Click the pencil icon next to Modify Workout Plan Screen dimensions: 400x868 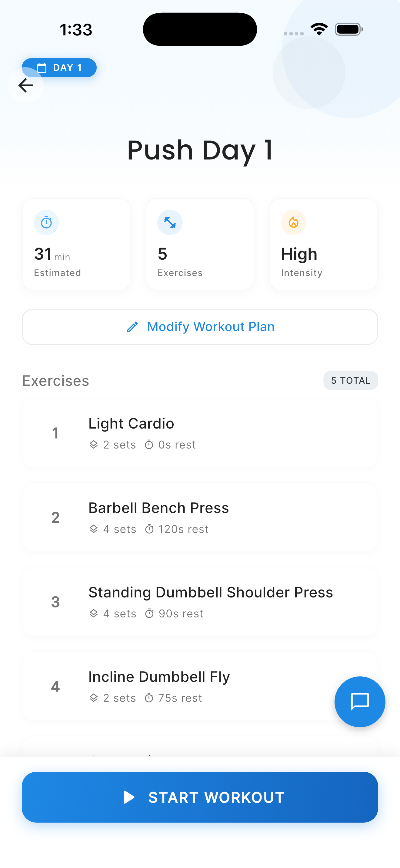(133, 327)
